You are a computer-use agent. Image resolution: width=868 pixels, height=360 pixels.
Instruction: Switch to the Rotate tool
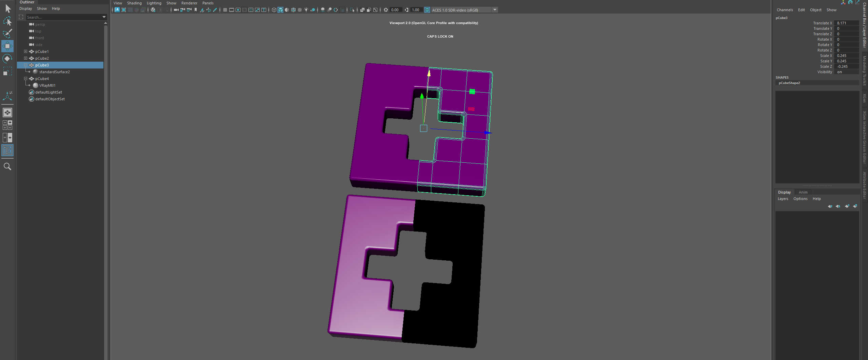(x=7, y=59)
